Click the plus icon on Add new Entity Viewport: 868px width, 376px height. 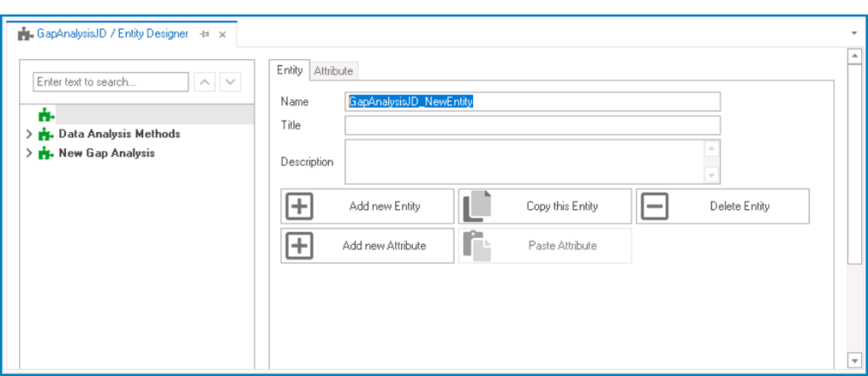click(x=299, y=207)
